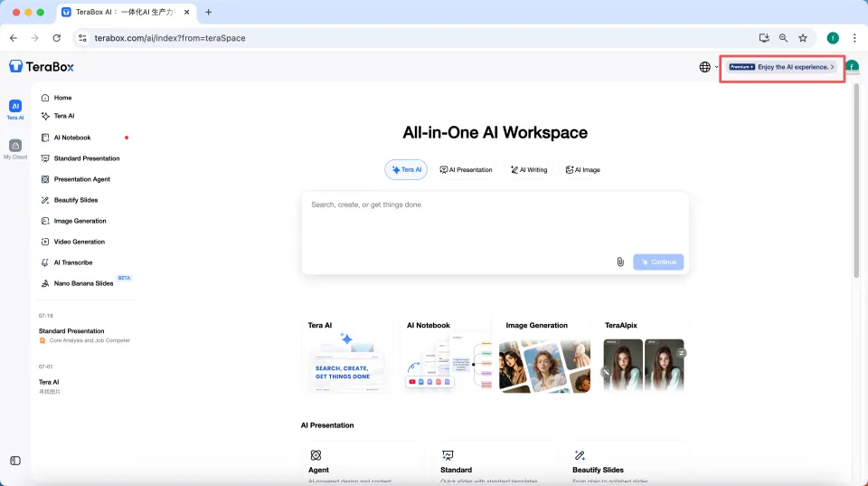Open the Image Generation feature card
The image size is (868, 486).
[x=544, y=356]
